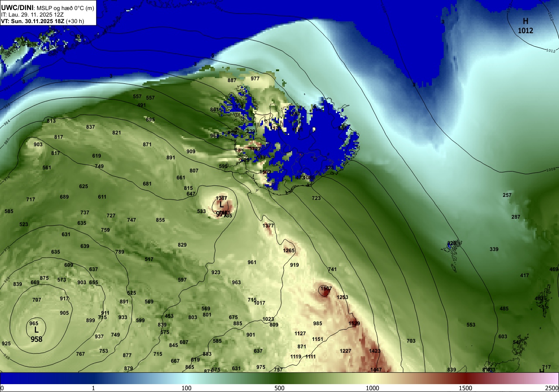Click the '1447' height label
The height and width of the screenshot is (392, 559).
point(376,370)
